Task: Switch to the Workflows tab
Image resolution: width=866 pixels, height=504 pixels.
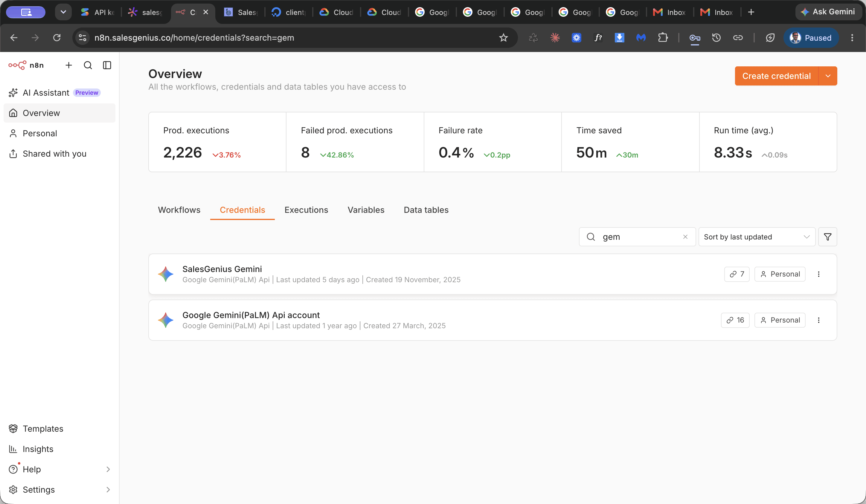Action: coord(179,210)
